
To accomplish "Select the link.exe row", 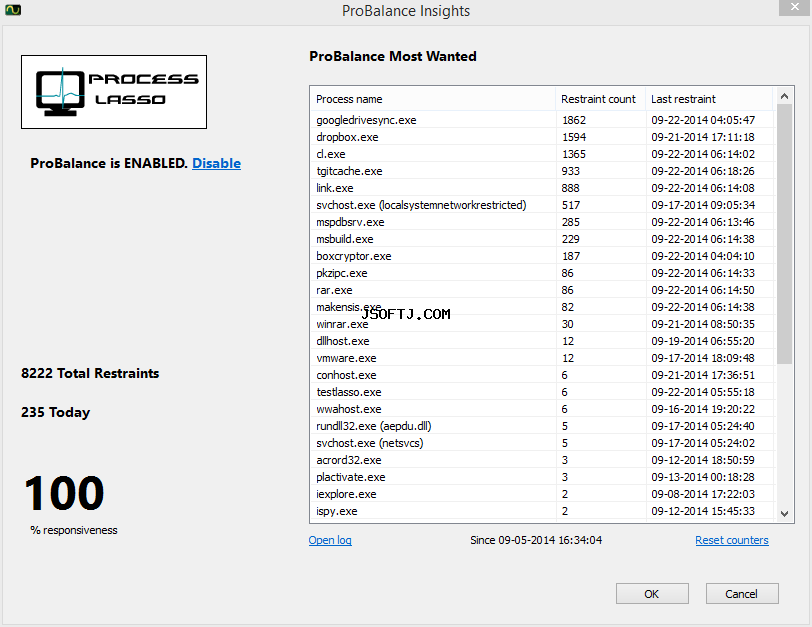I will (542, 188).
